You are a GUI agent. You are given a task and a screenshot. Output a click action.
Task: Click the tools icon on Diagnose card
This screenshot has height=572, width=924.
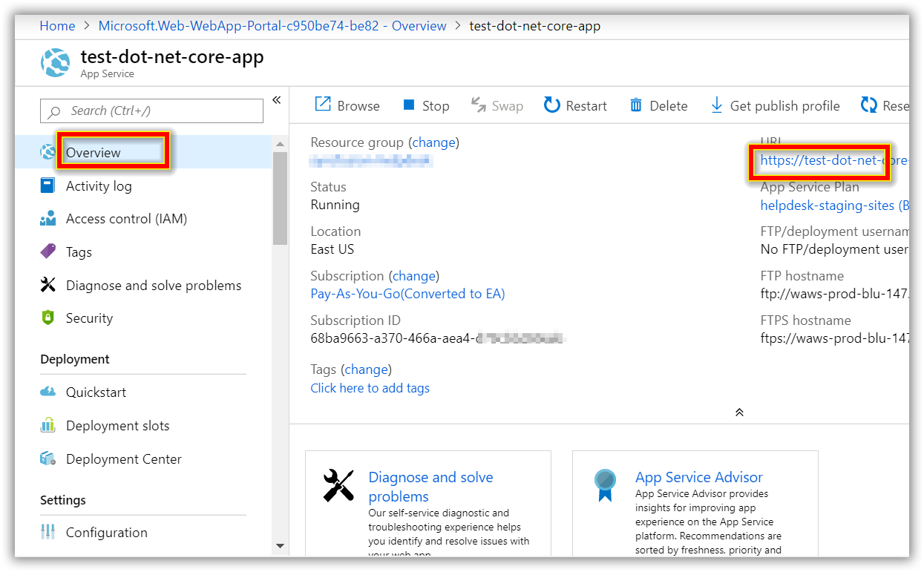pyautogui.click(x=339, y=486)
